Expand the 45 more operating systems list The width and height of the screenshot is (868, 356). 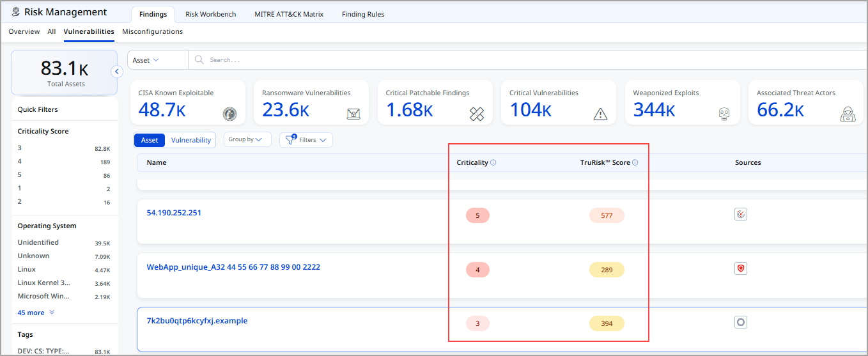point(36,313)
